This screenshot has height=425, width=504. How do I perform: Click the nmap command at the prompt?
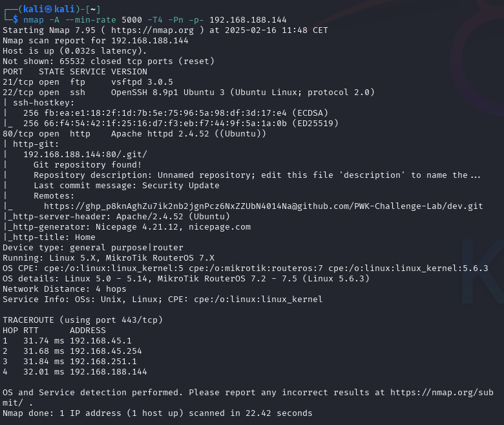tap(154, 20)
